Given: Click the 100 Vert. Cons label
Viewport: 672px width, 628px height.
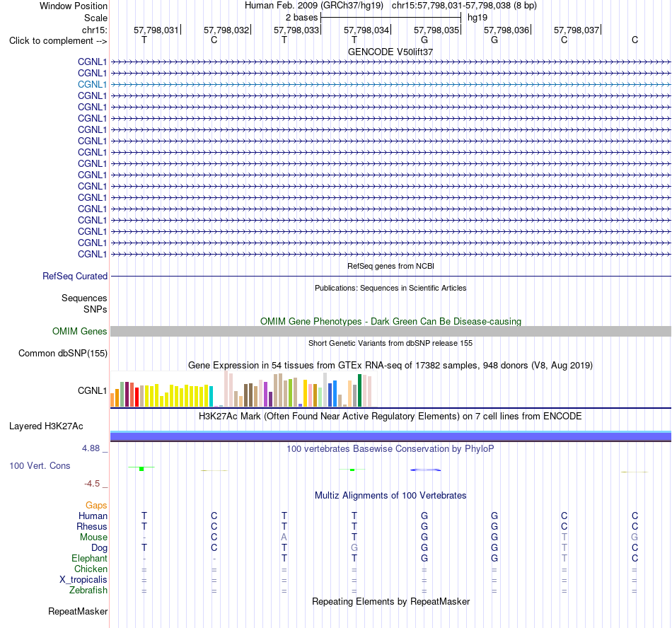Looking at the screenshot, I should [40, 465].
